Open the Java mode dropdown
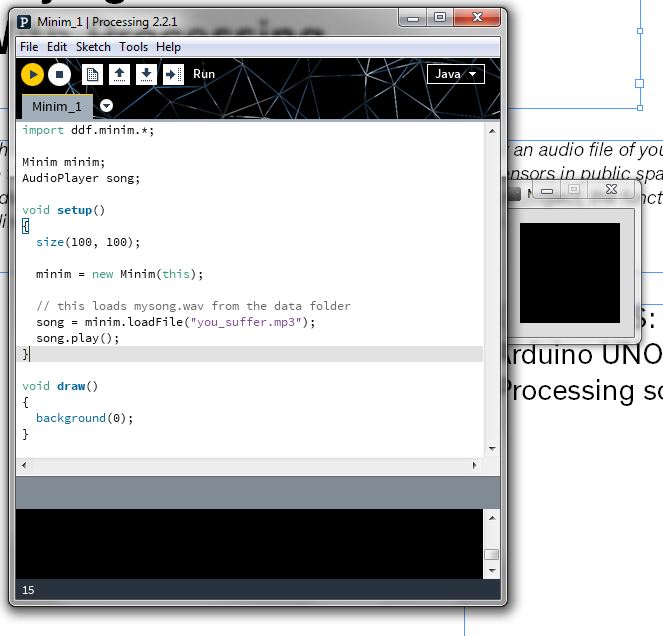This screenshot has width=663, height=636. [x=455, y=74]
